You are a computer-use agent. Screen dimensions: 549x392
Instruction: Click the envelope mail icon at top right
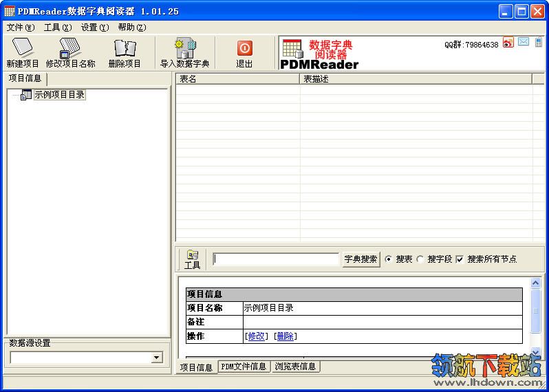[524, 42]
